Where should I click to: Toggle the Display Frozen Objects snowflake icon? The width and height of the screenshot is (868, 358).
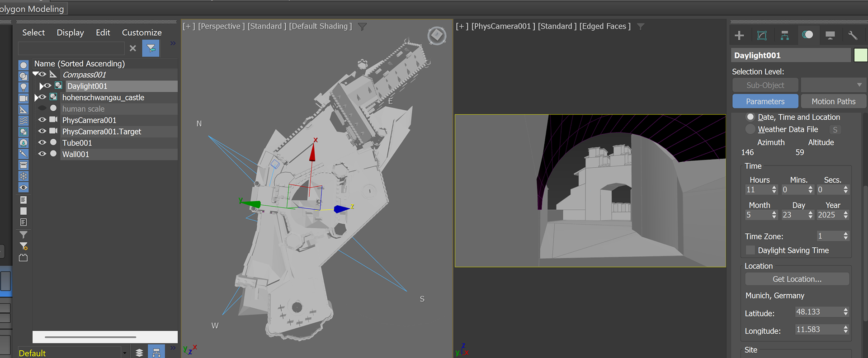(x=24, y=176)
